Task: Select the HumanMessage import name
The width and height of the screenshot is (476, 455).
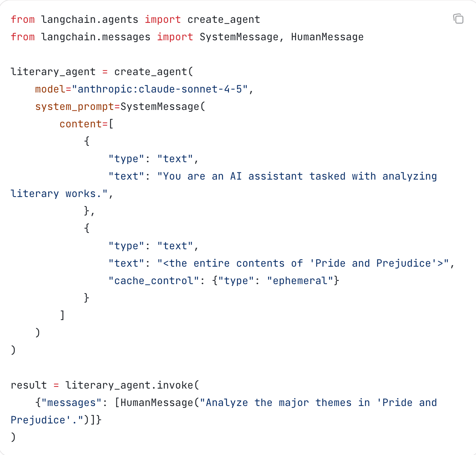Action: (x=327, y=37)
